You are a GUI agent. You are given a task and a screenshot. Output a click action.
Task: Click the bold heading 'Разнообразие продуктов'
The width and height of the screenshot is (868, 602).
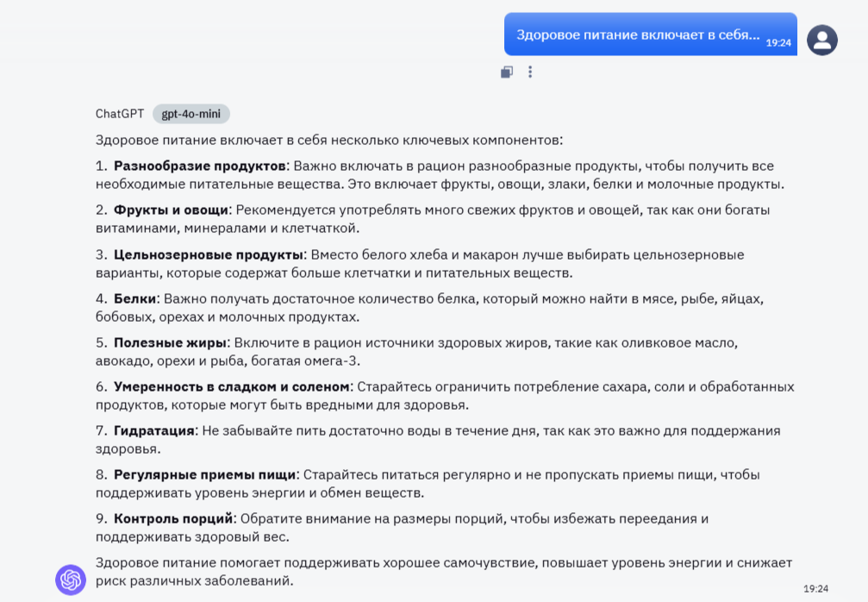pos(200,166)
